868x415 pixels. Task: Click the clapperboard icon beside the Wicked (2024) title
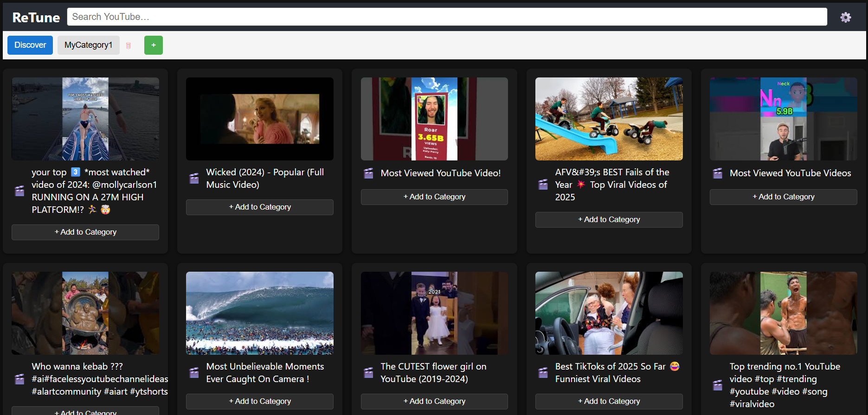(x=194, y=179)
